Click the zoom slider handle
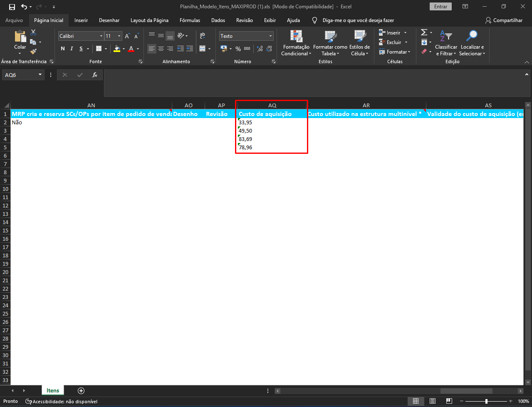 [x=486, y=401]
